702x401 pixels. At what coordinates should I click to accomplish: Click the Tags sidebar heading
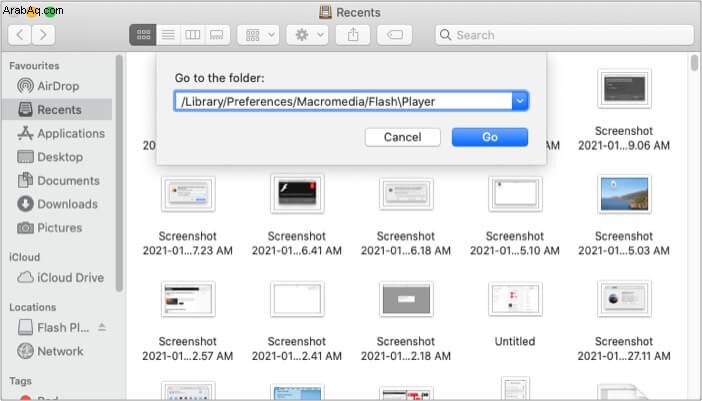21,381
